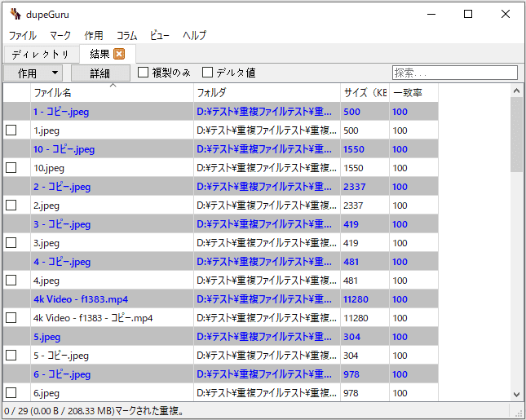
Task: Mark the 3.jpeg row checkbox
Action: 11,243
